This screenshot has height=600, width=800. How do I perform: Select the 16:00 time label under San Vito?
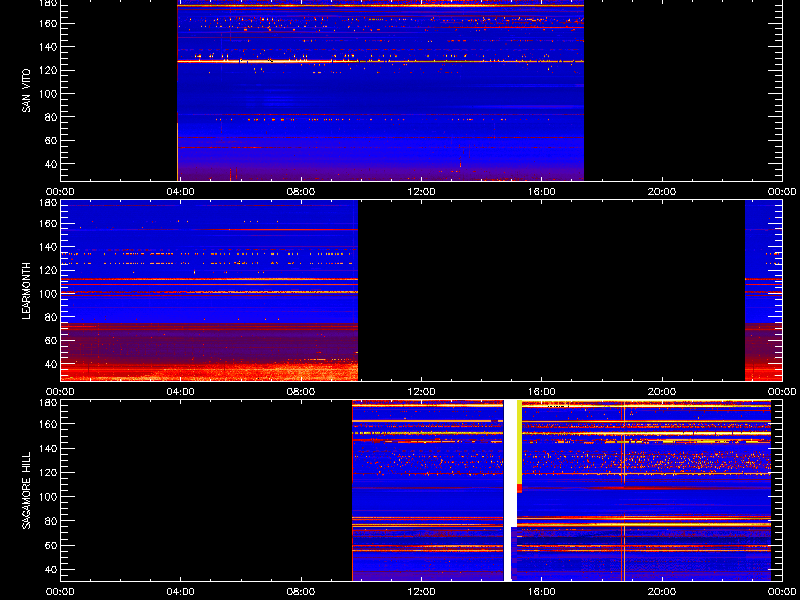click(542, 192)
